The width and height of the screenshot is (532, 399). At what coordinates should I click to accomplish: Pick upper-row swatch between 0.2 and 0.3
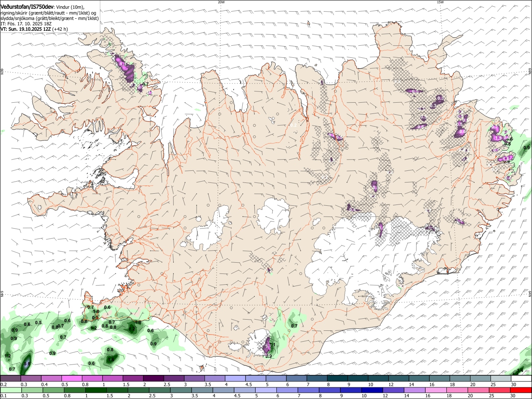tap(10, 378)
